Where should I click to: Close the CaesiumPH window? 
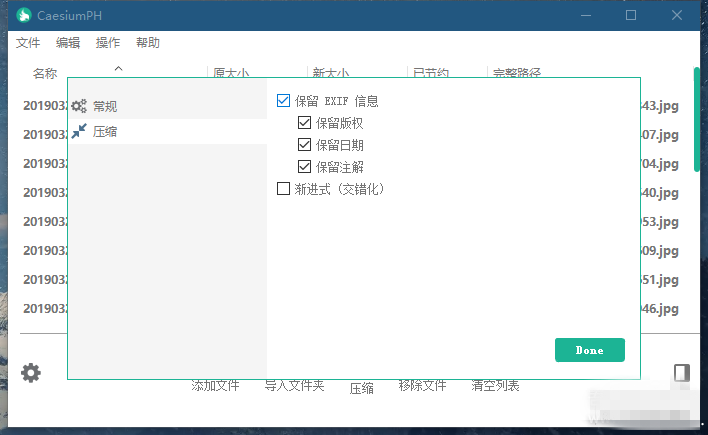click(677, 15)
